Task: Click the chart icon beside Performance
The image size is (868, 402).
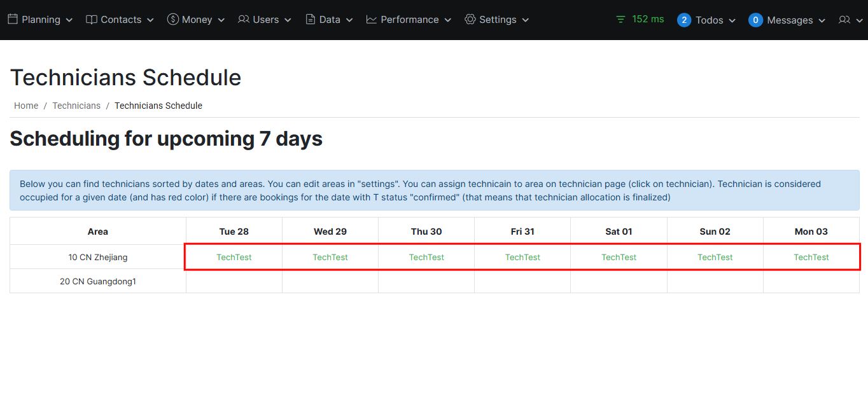Action: pyautogui.click(x=372, y=20)
